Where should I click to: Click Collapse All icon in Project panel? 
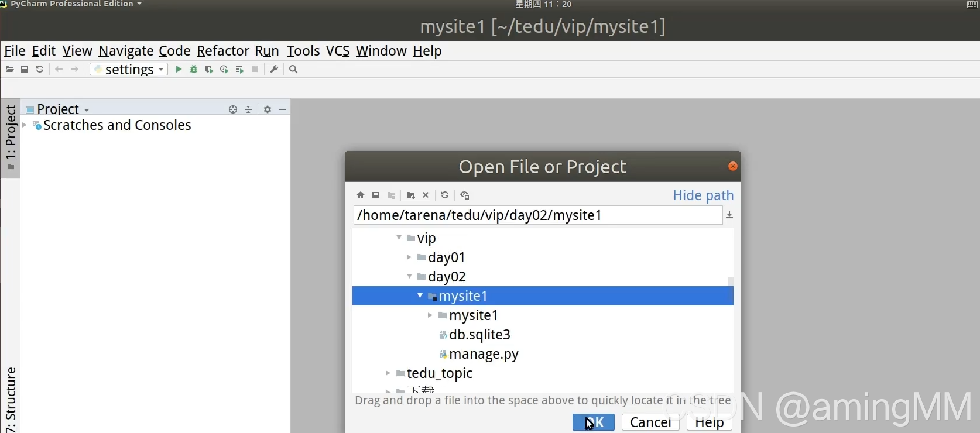[248, 109]
